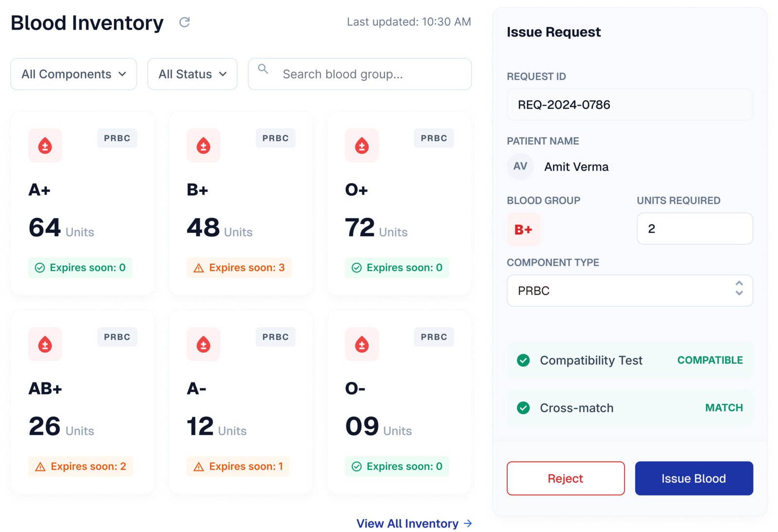Click the green check icon beside Cross-match

tap(523, 408)
